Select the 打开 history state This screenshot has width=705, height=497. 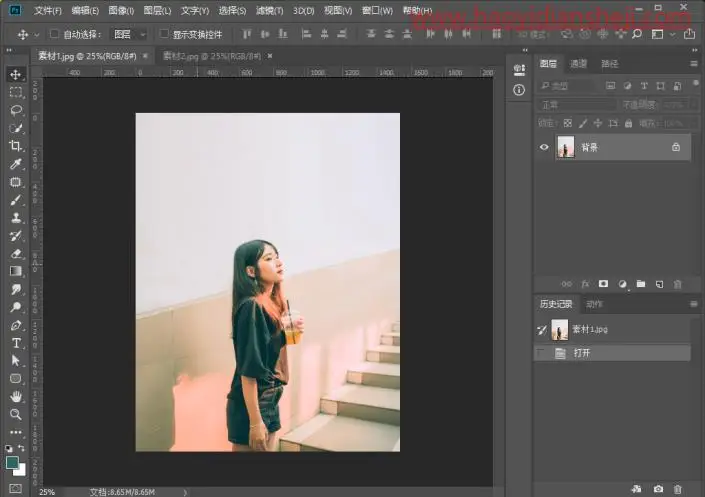pos(612,353)
